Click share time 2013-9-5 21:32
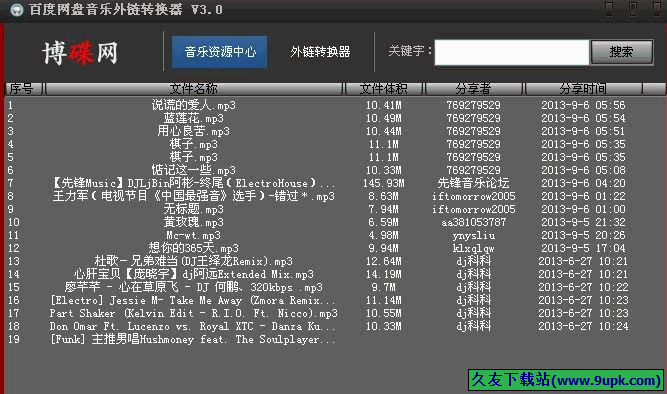 tap(583, 222)
